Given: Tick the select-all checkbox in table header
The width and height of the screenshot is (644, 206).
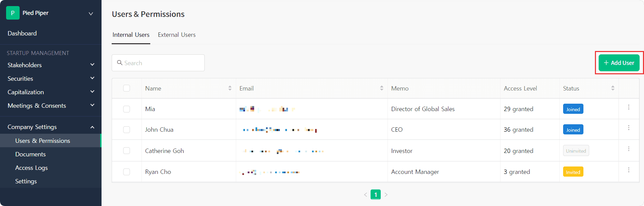Looking at the screenshot, I should click(127, 88).
